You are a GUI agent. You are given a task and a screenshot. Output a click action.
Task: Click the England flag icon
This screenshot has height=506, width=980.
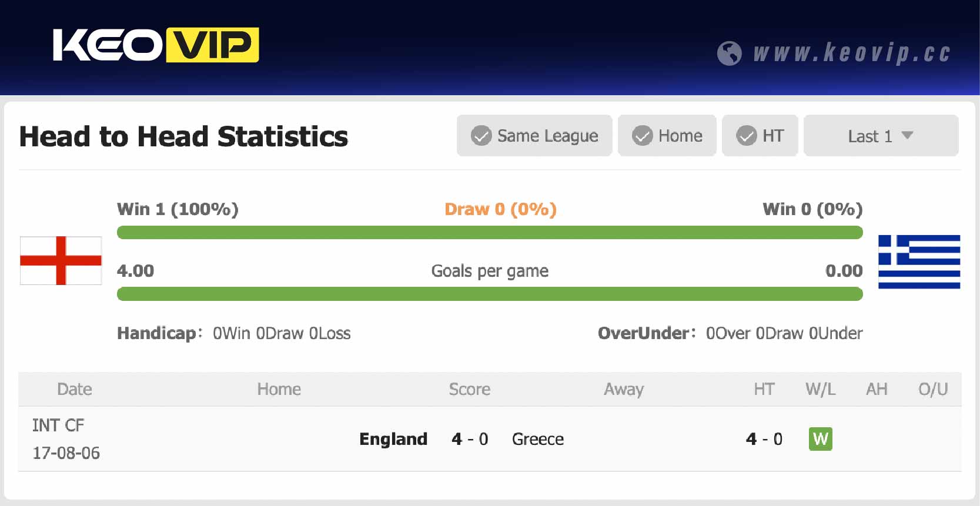coord(61,260)
